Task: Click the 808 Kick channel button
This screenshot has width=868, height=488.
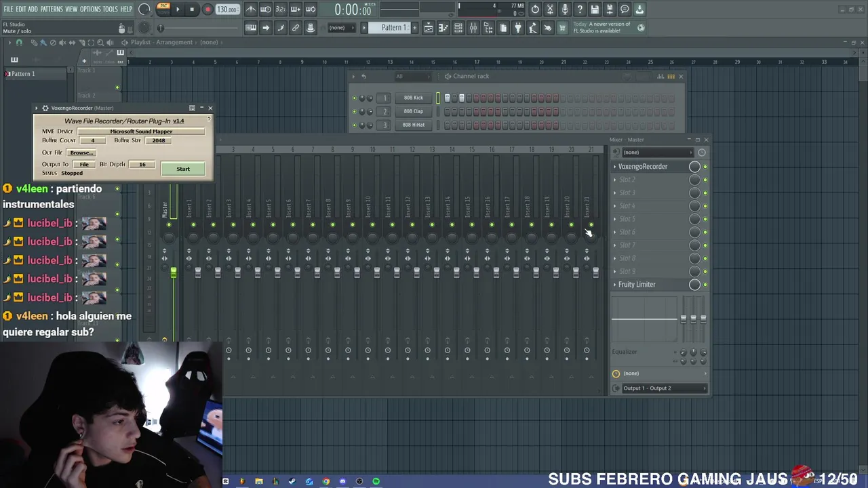Action: [413, 98]
